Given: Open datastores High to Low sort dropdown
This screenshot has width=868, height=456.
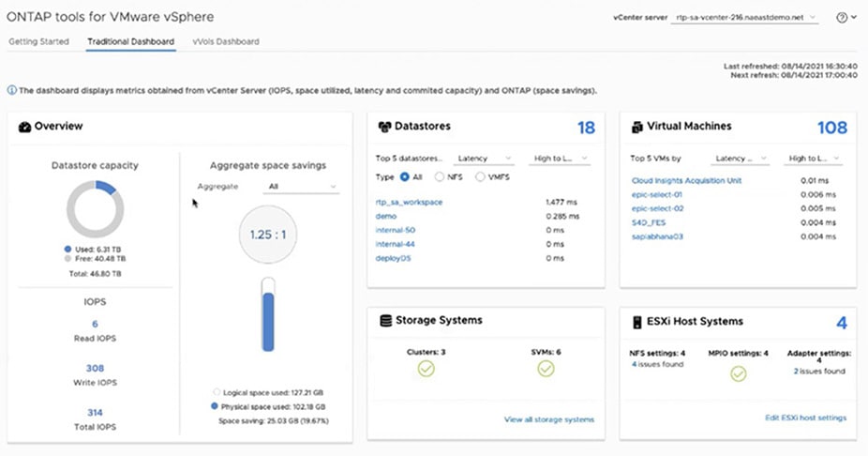Looking at the screenshot, I should [559, 159].
